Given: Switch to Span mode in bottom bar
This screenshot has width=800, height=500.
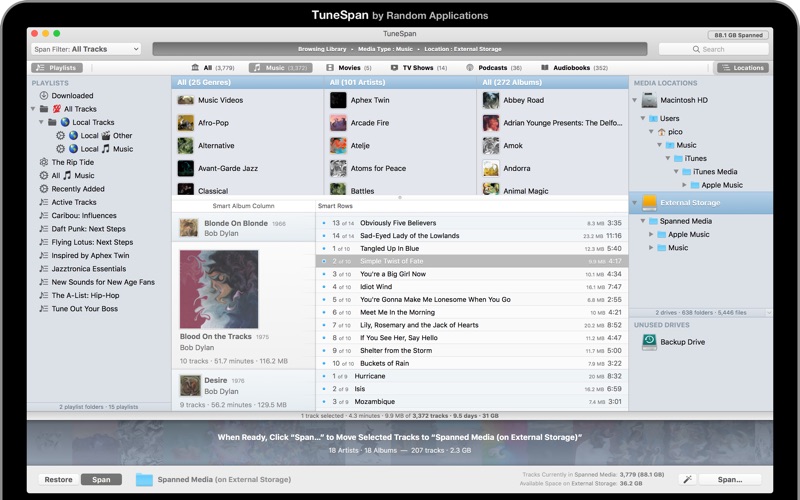Looking at the screenshot, I should pyautogui.click(x=101, y=480).
